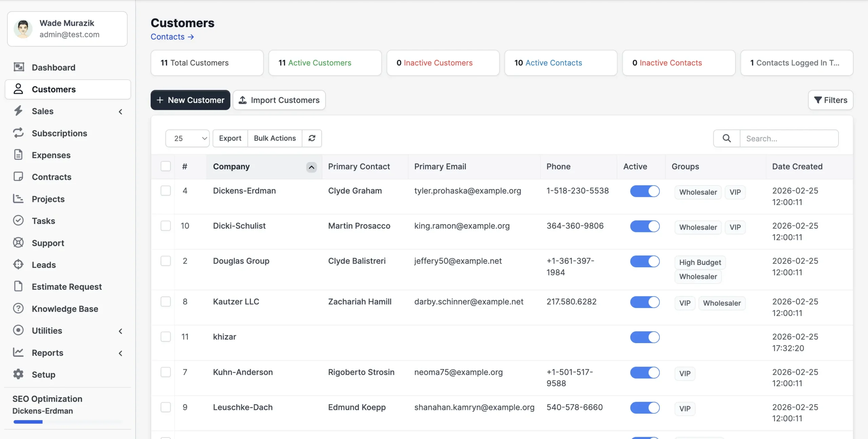Viewport: 868px width, 439px height.
Task: Open Setup from the sidebar menu
Action: click(x=43, y=374)
